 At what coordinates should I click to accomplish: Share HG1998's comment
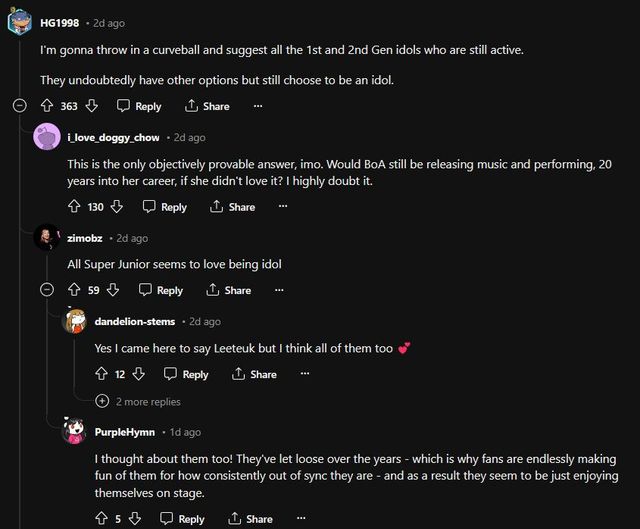[x=208, y=106]
